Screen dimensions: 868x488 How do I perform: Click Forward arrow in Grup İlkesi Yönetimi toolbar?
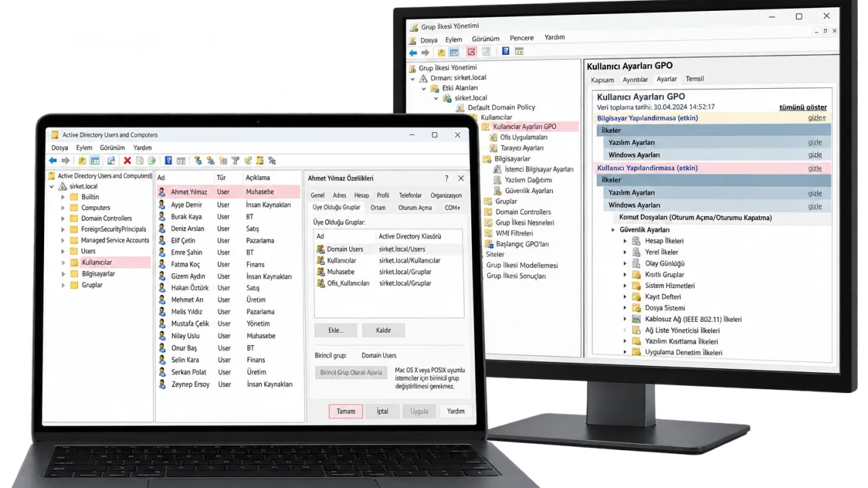tap(425, 52)
